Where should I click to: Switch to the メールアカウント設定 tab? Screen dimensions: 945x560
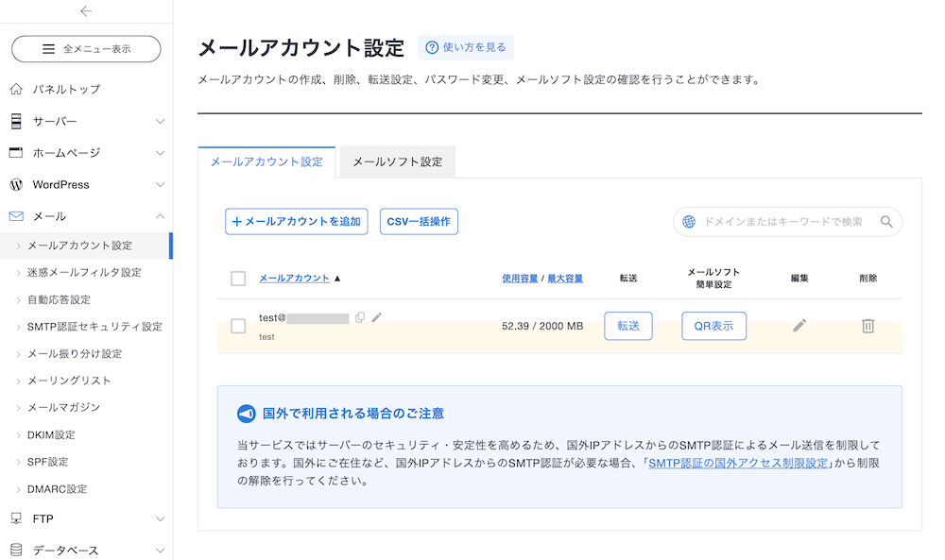(266, 162)
